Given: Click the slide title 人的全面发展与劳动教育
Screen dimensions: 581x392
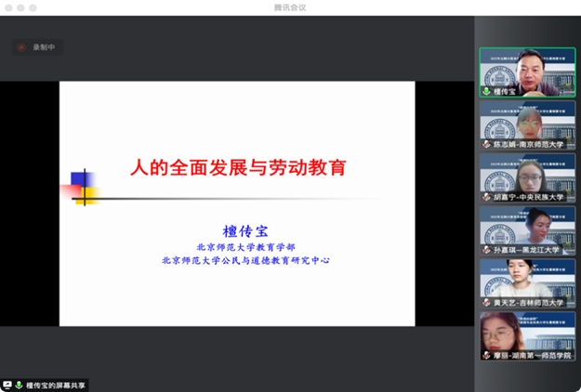Looking at the screenshot, I should click(237, 168).
